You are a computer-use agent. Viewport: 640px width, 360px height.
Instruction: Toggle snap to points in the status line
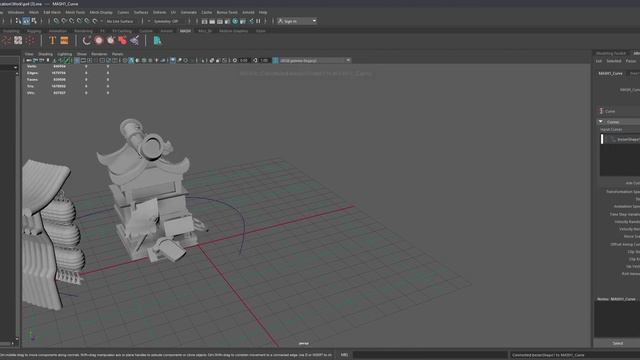click(71, 21)
